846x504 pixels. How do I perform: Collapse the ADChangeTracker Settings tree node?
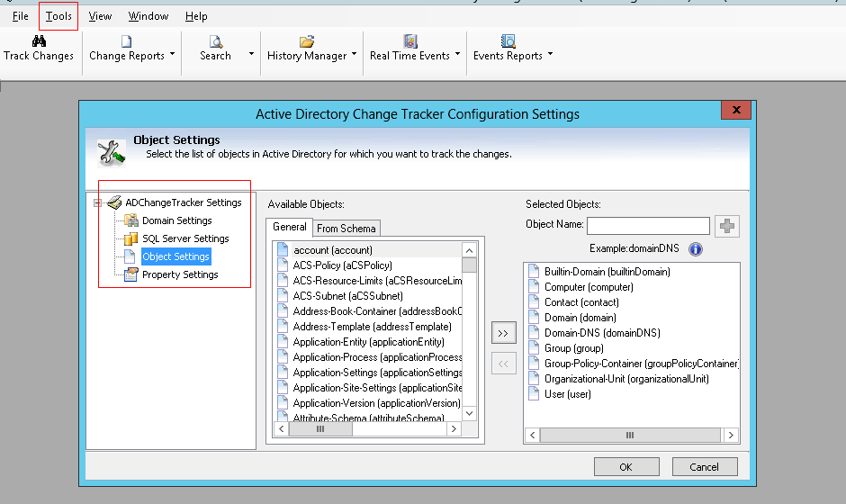point(98,202)
